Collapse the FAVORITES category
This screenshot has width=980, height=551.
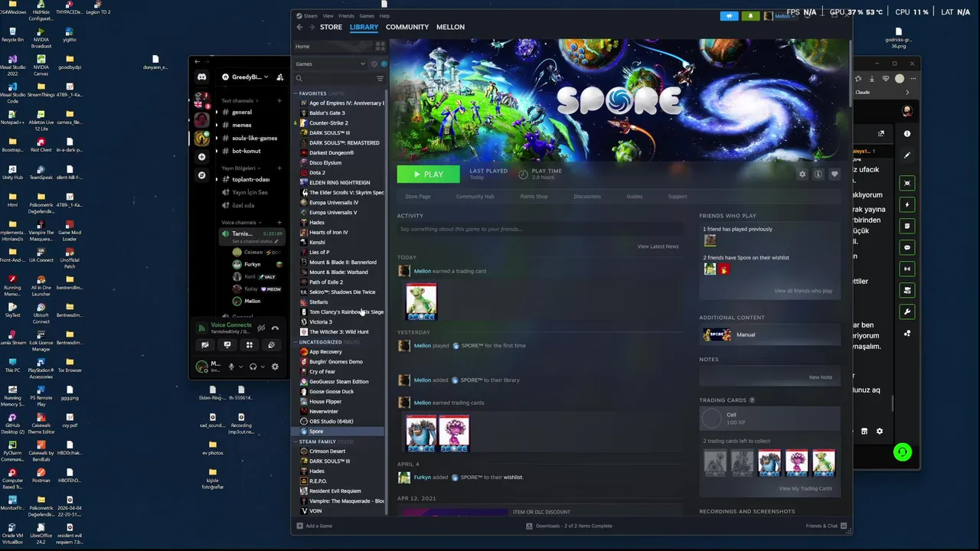coord(296,93)
